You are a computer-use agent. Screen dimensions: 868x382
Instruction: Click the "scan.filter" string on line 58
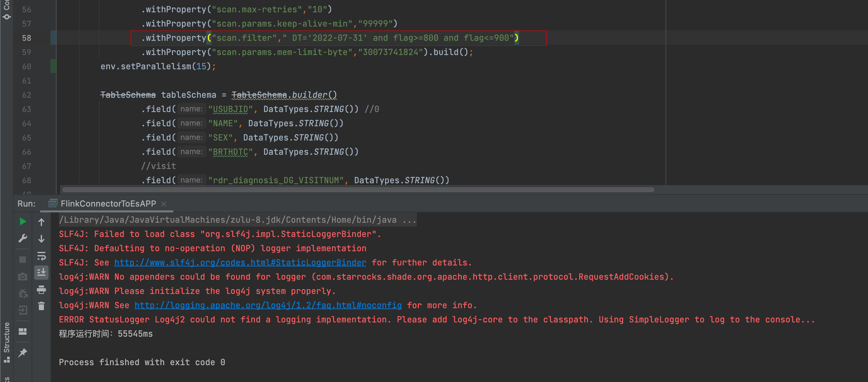[x=244, y=38]
